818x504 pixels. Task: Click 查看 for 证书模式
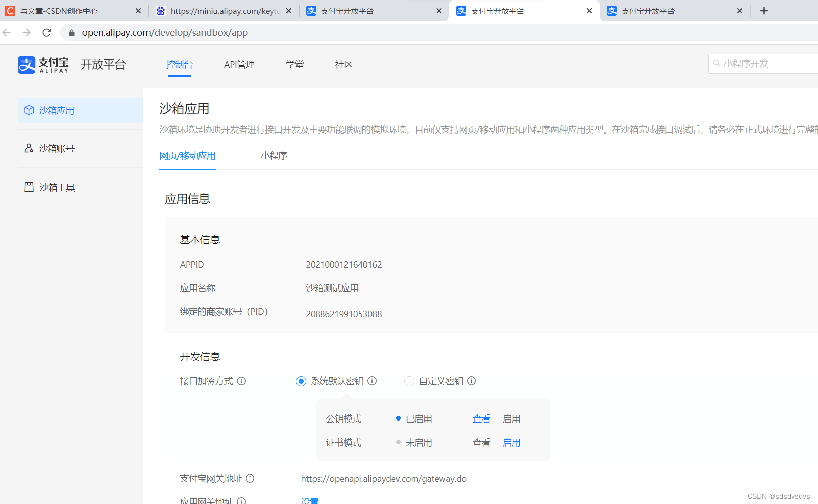[x=481, y=443]
